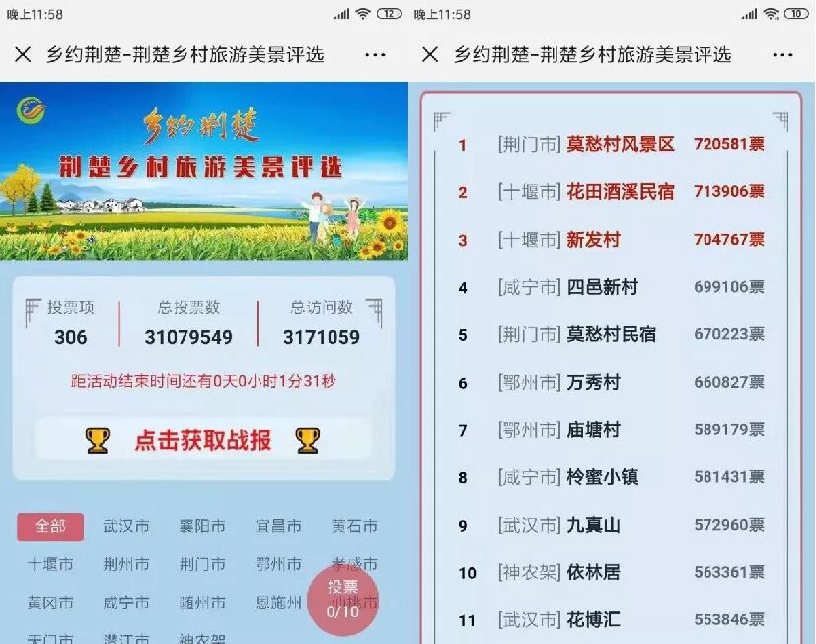The width and height of the screenshot is (816, 644).
Task: Open rank 11 花博汇
Action: pyautogui.click(x=594, y=620)
